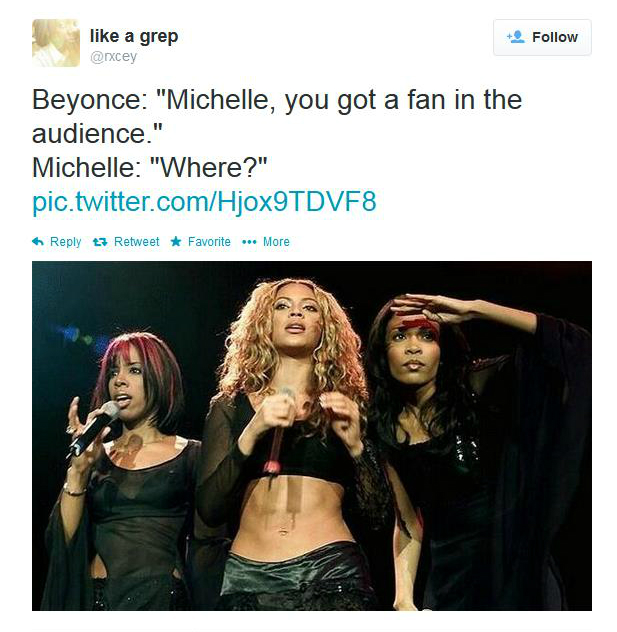
Task: Select the Favorite text label
Action: (209, 242)
